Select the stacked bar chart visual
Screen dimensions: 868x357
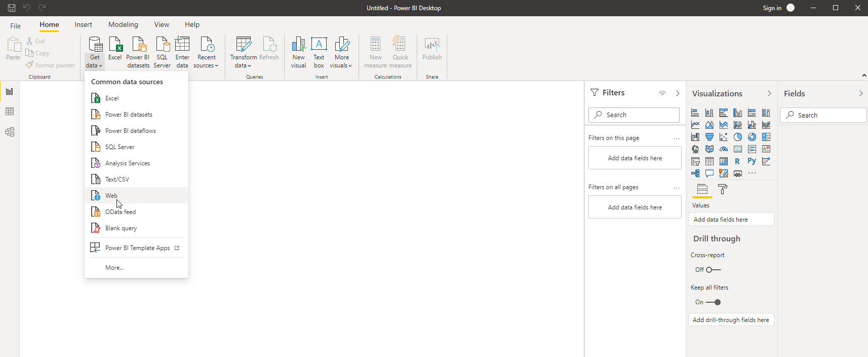695,113
